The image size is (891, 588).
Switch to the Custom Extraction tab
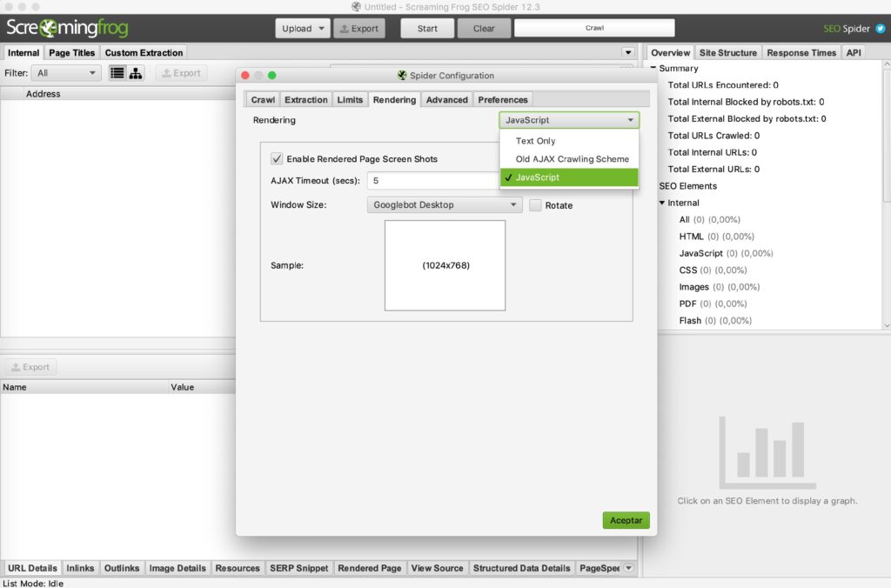(x=144, y=52)
